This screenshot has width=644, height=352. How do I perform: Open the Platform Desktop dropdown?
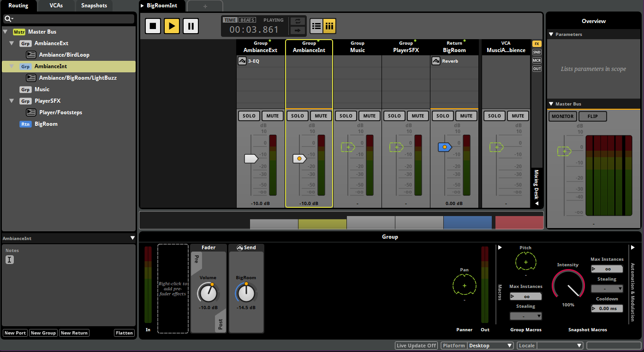tap(490, 346)
